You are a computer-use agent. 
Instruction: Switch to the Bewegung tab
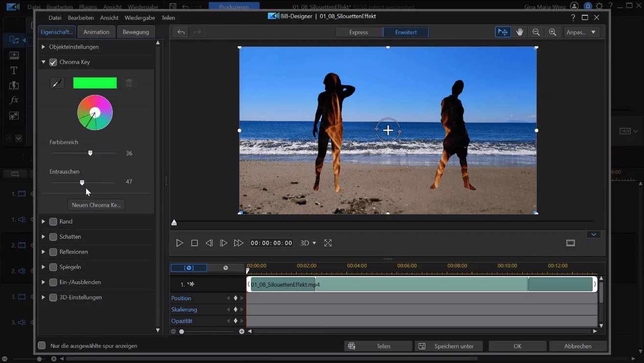click(x=136, y=32)
